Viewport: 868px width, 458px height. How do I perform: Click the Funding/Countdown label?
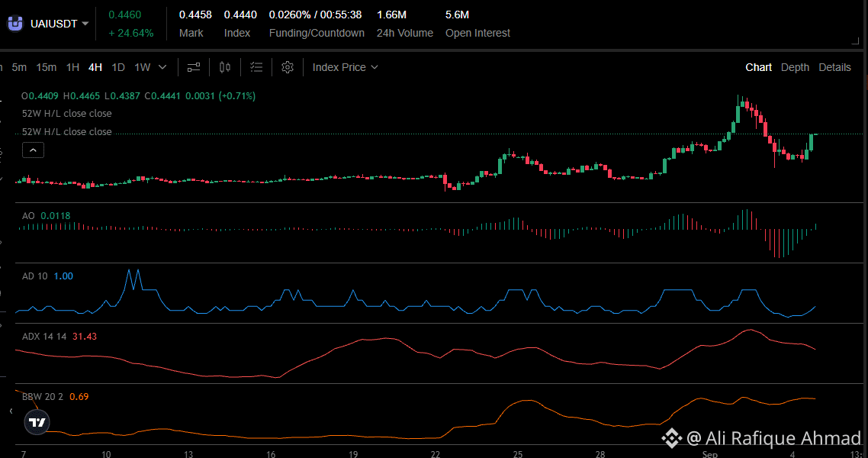317,34
